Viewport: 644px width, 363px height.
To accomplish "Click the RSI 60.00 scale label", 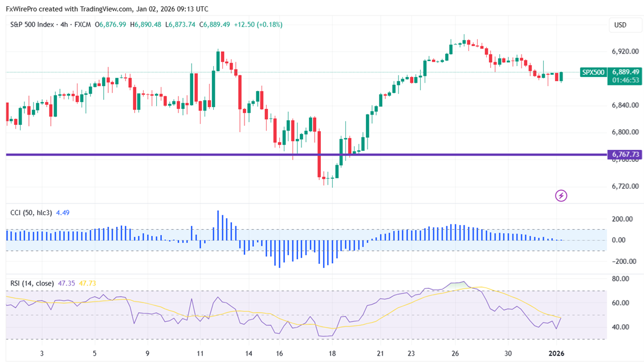I will (620, 303).
